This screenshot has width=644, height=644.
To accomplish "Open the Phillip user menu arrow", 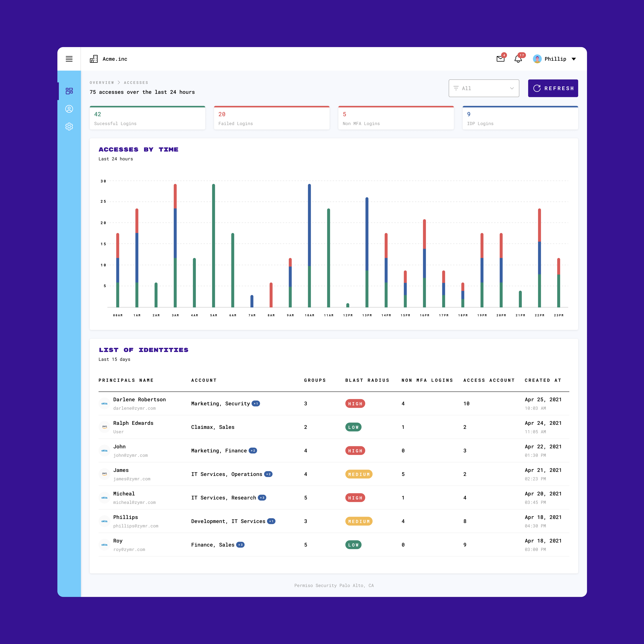I will 574,59.
